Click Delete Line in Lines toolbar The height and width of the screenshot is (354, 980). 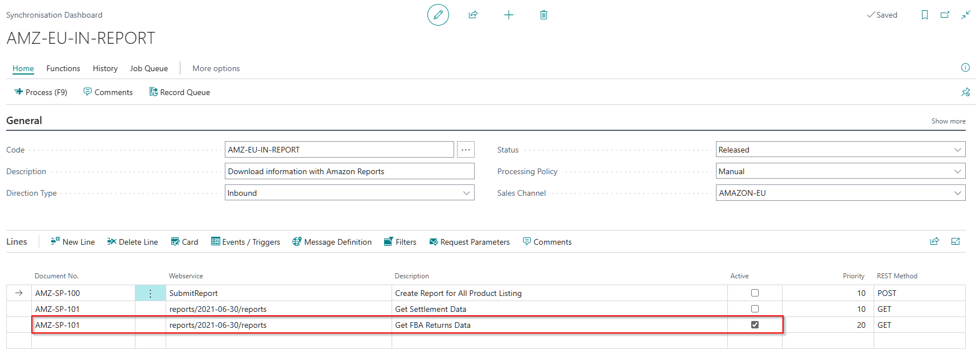click(x=133, y=242)
